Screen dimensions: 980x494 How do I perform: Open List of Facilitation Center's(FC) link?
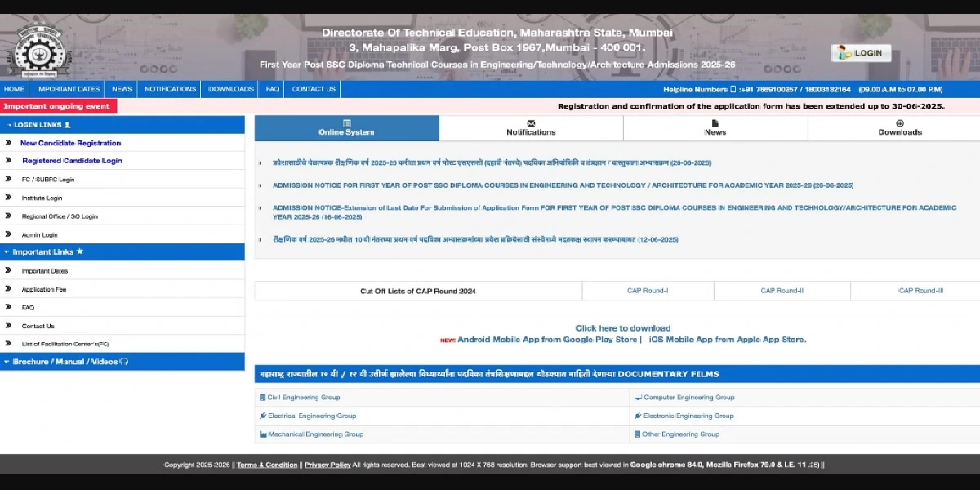tap(66, 344)
